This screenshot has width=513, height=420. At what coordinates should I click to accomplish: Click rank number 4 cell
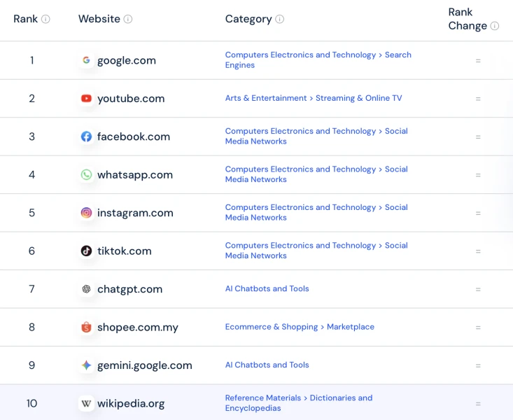[31, 174]
